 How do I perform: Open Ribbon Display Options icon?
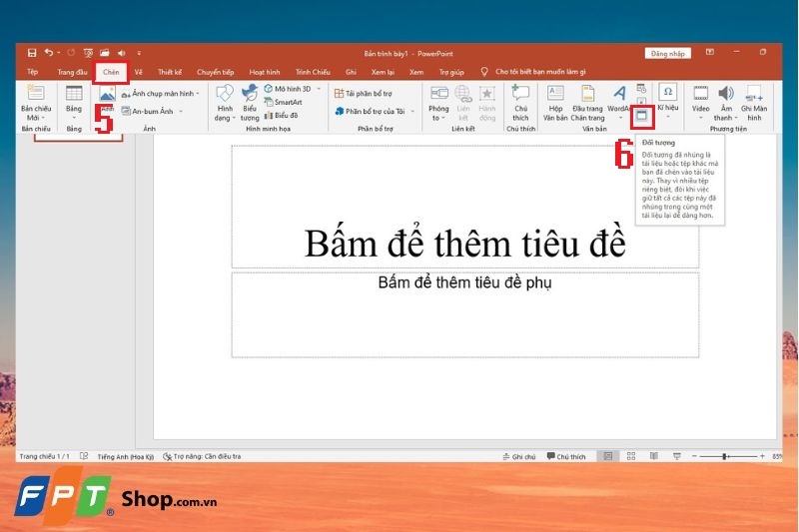[x=709, y=53]
